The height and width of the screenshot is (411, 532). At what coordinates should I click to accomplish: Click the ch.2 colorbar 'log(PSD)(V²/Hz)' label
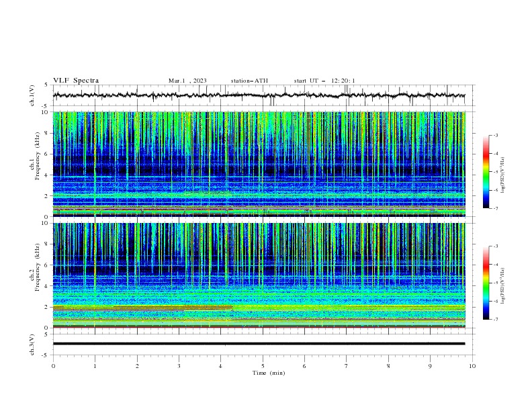tap(502, 286)
